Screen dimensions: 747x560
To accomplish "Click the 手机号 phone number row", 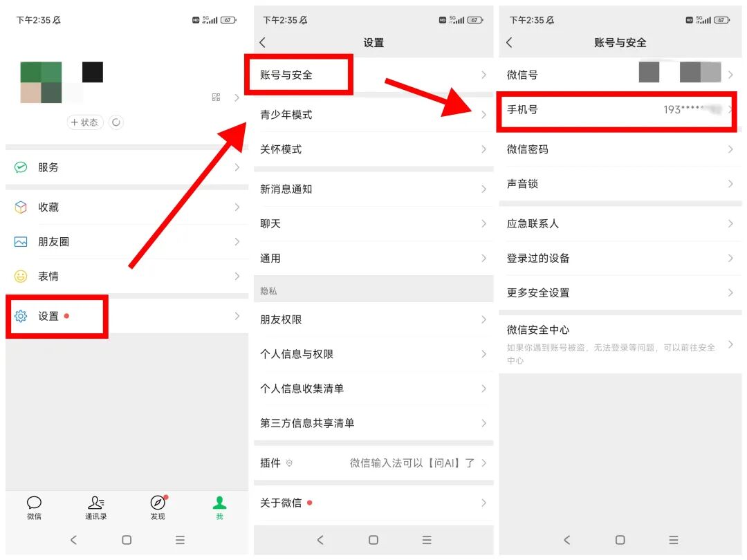I will click(x=616, y=110).
